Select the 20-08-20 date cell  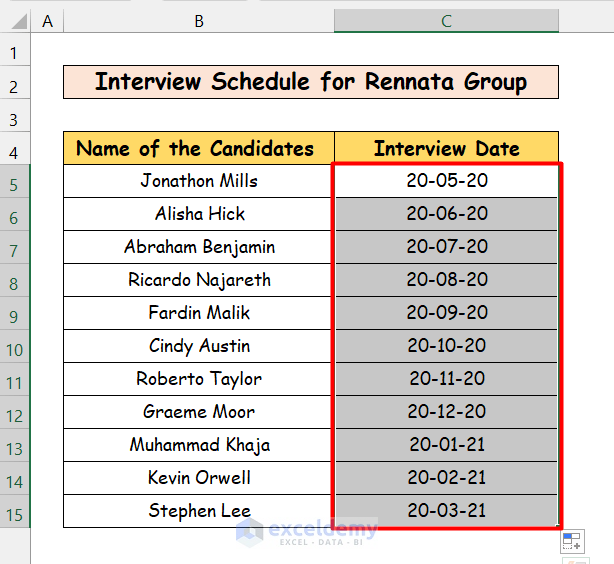(x=446, y=280)
